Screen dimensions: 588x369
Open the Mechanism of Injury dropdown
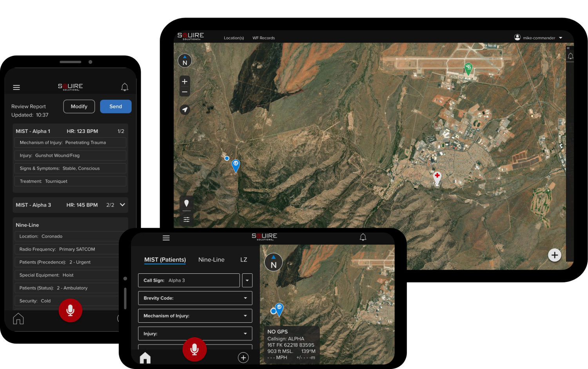[x=195, y=316]
